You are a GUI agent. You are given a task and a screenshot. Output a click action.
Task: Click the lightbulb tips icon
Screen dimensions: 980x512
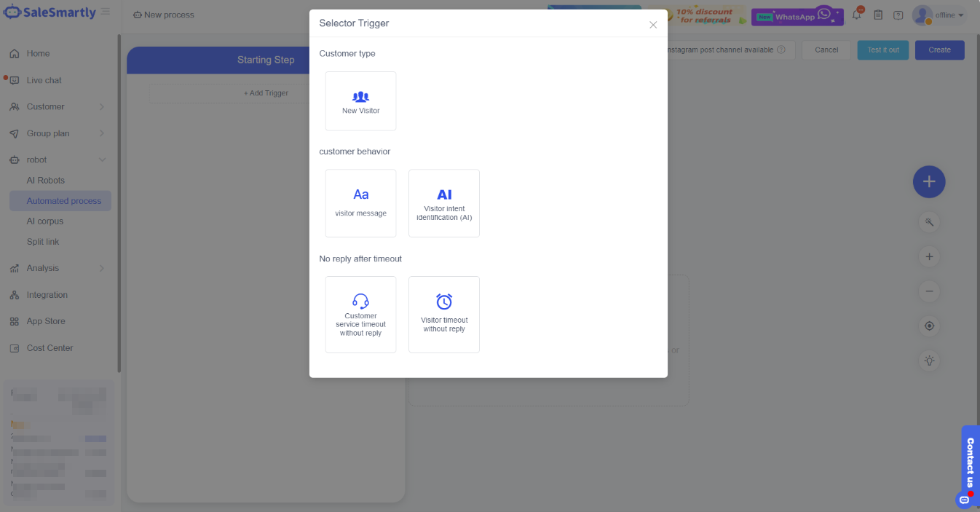928,360
